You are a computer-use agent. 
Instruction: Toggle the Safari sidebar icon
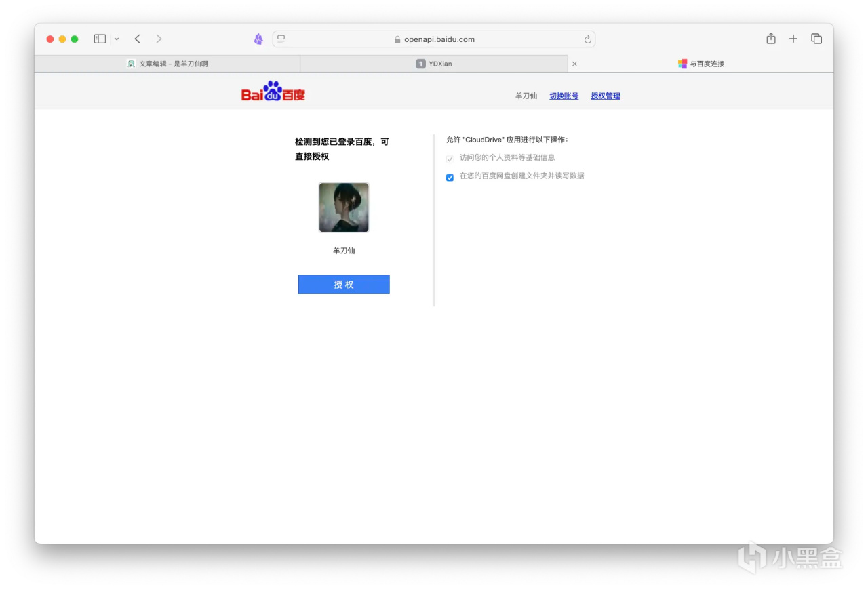100,39
